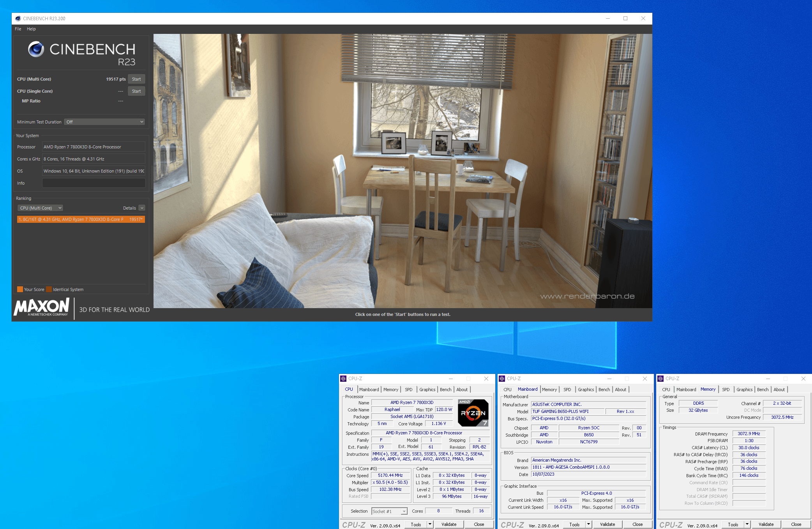Image resolution: width=812 pixels, height=529 pixels.
Task: Open Tools dropdown arrow in CPU-Z Memory window
Action: pos(747,524)
